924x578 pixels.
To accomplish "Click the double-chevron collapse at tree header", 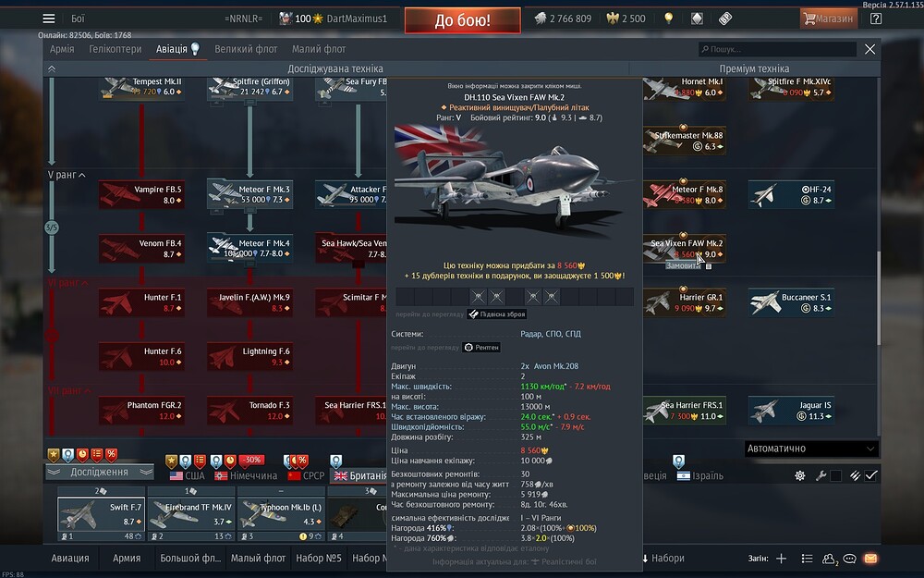I will pos(52,69).
